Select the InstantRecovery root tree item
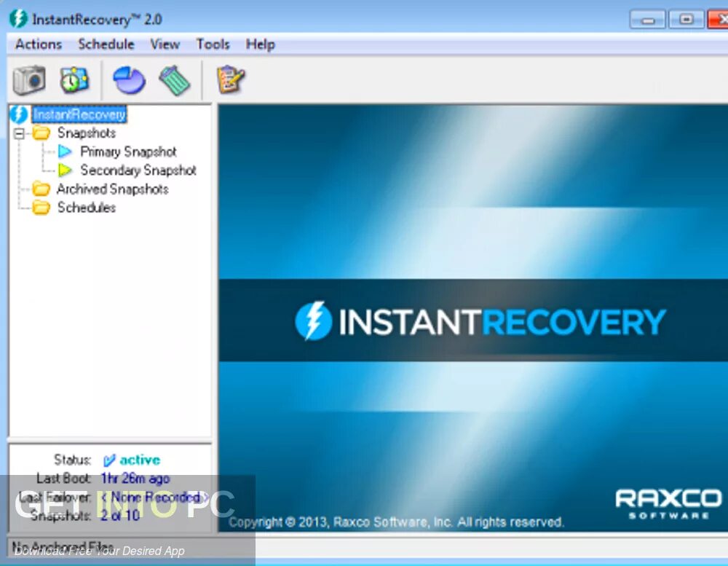Viewport: 728px width, 566px height. 79,114
